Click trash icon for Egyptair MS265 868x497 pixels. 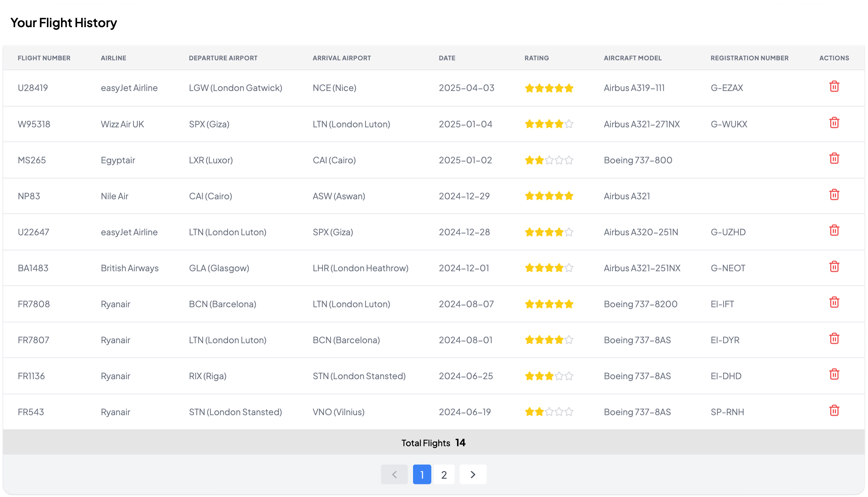(x=834, y=158)
